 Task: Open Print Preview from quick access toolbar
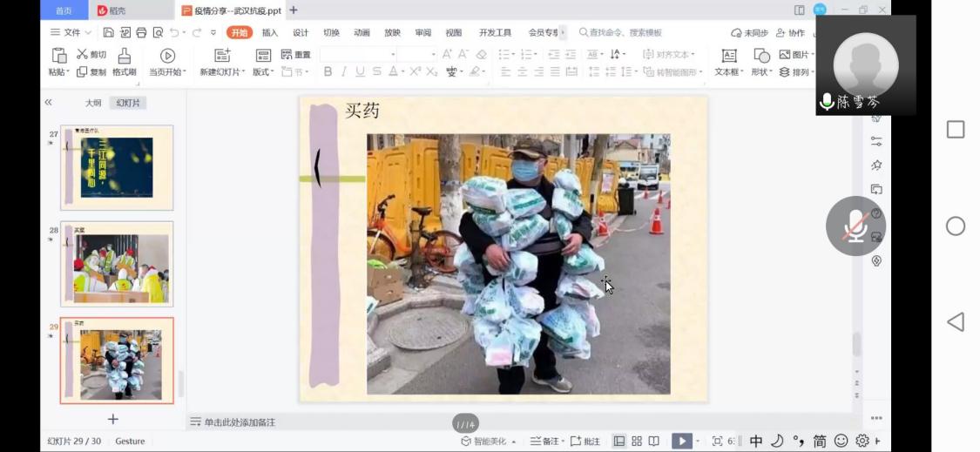pyautogui.click(x=158, y=32)
